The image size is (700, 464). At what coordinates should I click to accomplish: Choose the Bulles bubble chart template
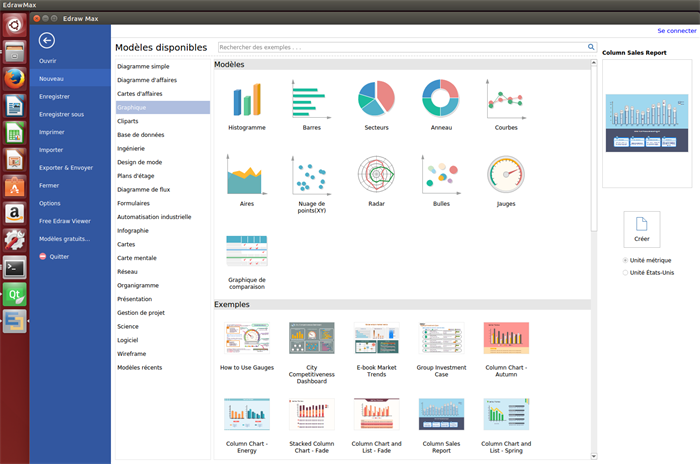point(441,180)
